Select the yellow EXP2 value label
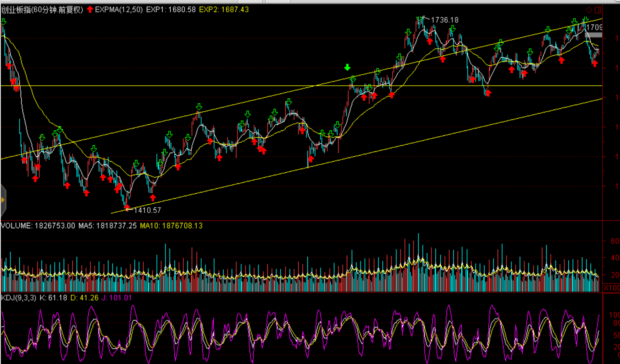Image resolution: width=620 pixels, height=364 pixels. (224, 9)
